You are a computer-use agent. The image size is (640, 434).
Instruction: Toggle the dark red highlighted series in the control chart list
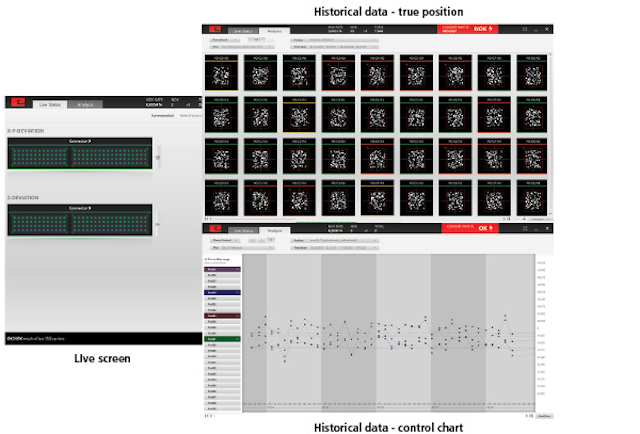click(x=222, y=316)
